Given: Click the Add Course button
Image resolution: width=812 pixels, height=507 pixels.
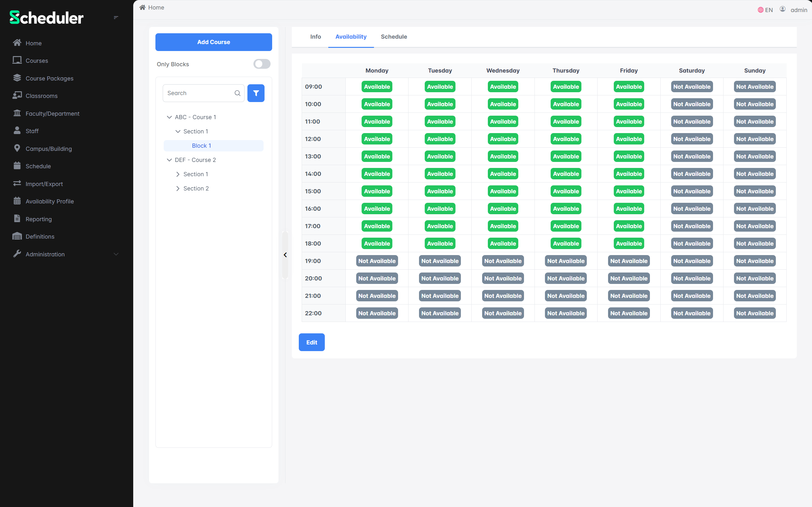Looking at the screenshot, I should [x=213, y=42].
